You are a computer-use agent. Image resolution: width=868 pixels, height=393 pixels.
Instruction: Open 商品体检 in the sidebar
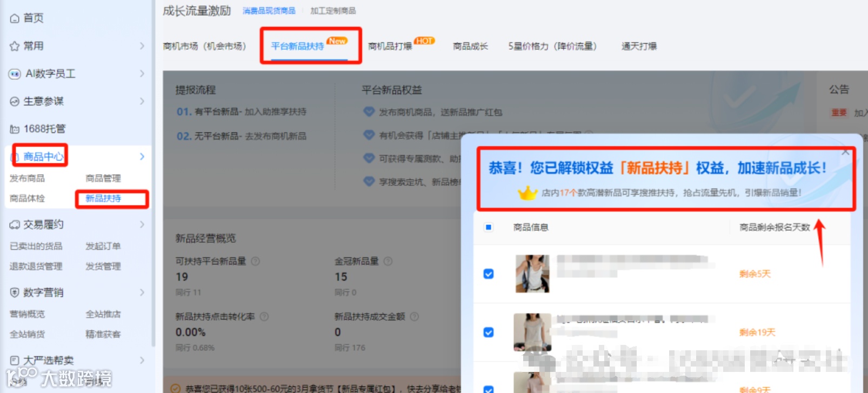pyautogui.click(x=27, y=198)
